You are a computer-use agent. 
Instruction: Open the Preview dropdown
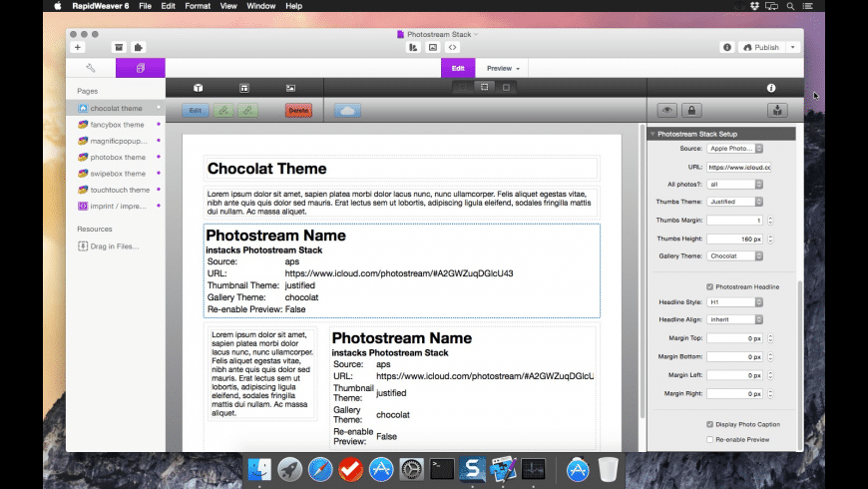coord(503,68)
